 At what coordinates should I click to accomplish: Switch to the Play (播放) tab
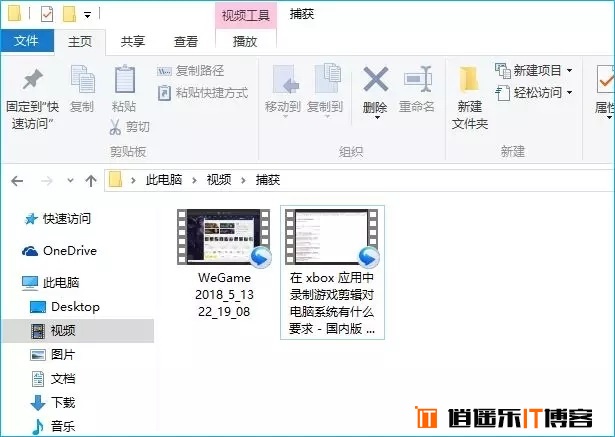(245, 41)
